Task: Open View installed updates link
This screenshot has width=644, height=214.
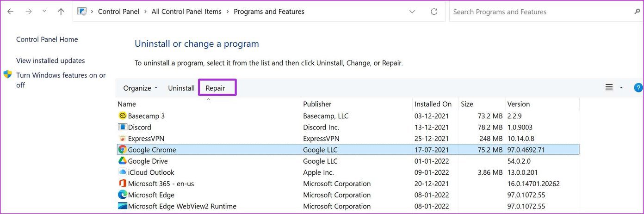Action: pos(50,61)
